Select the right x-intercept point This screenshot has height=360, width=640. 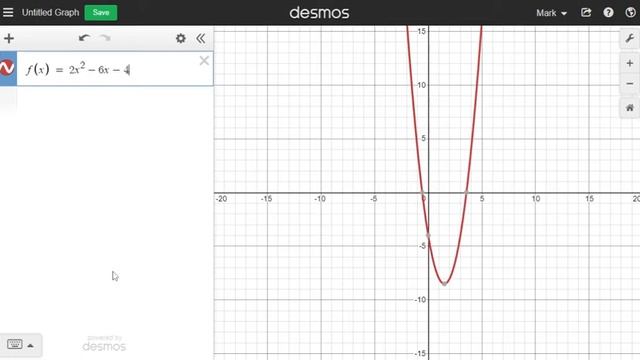click(466, 192)
